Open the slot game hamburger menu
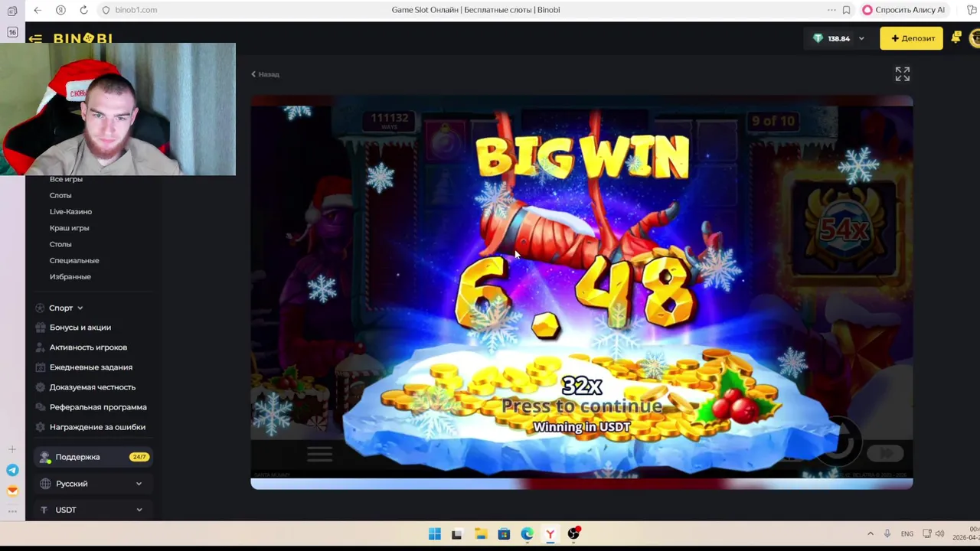980x551 pixels. click(x=319, y=455)
